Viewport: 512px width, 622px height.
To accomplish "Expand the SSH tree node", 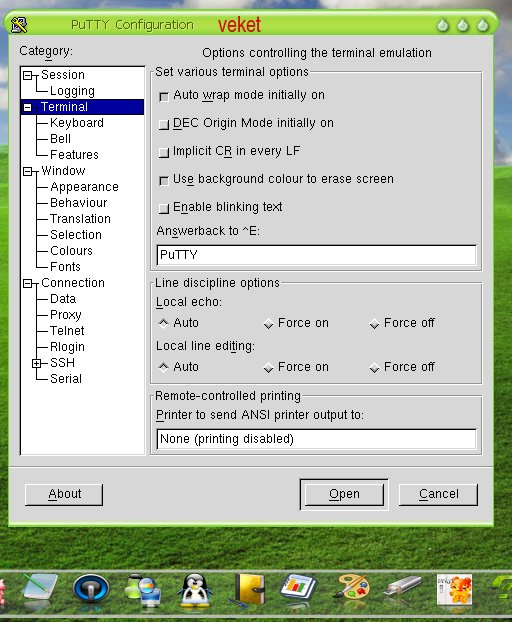I will pos(36,363).
